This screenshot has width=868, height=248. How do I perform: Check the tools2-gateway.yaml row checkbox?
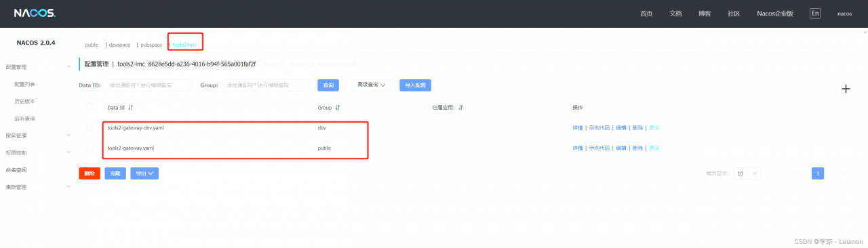coord(90,148)
